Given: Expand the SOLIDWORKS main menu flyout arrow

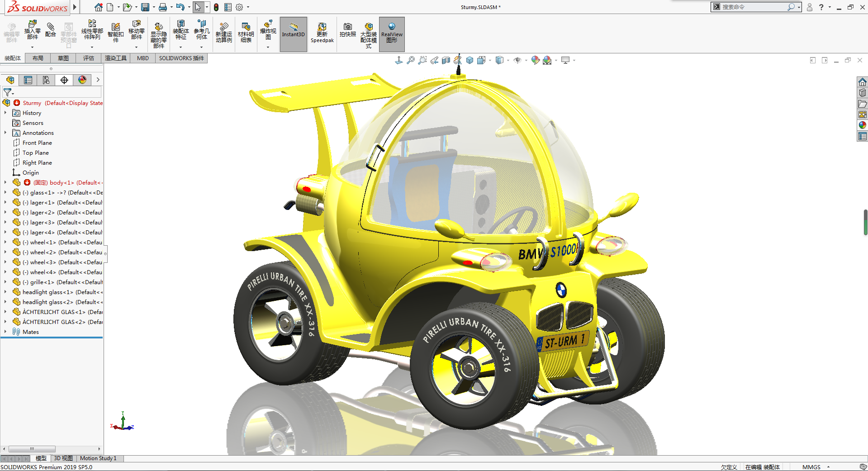Looking at the screenshot, I should [x=75, y=7].
